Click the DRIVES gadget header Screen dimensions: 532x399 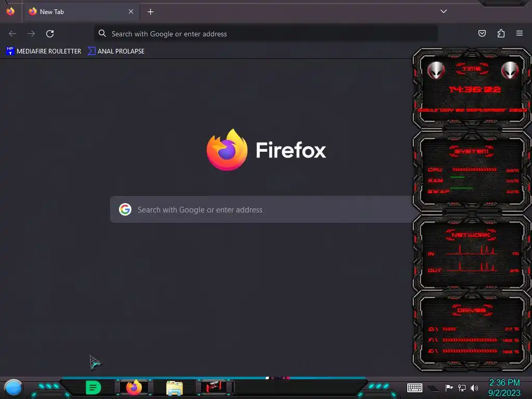coord(472,310)
